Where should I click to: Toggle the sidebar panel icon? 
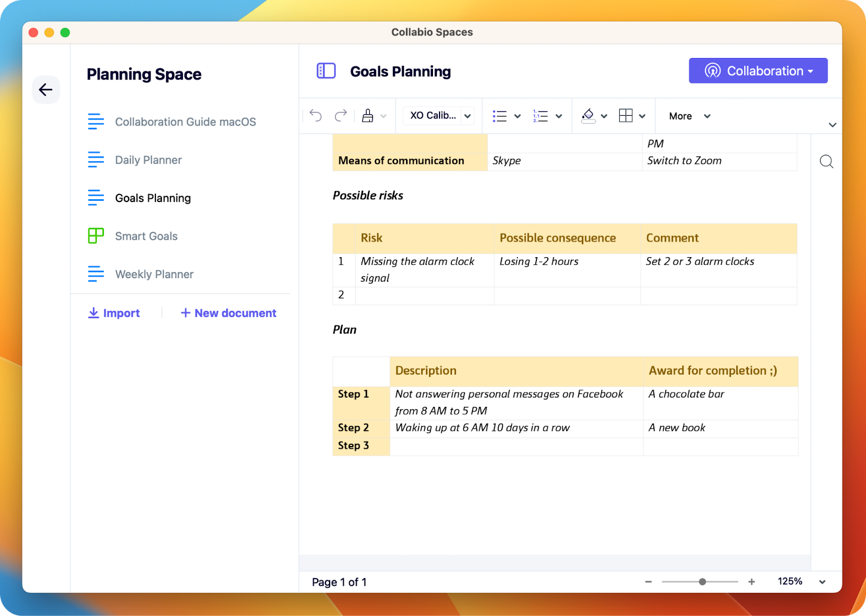tap(326, 71)
